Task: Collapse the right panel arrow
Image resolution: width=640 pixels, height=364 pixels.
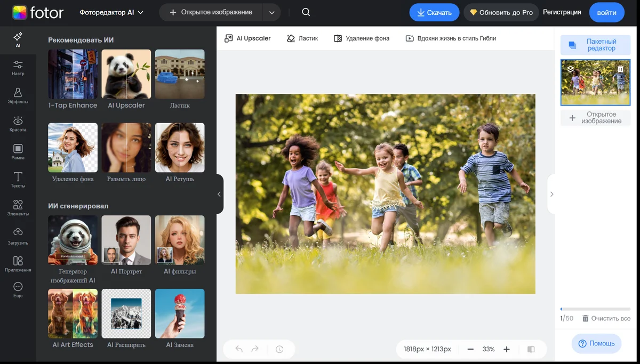Action: coord(551,194)
